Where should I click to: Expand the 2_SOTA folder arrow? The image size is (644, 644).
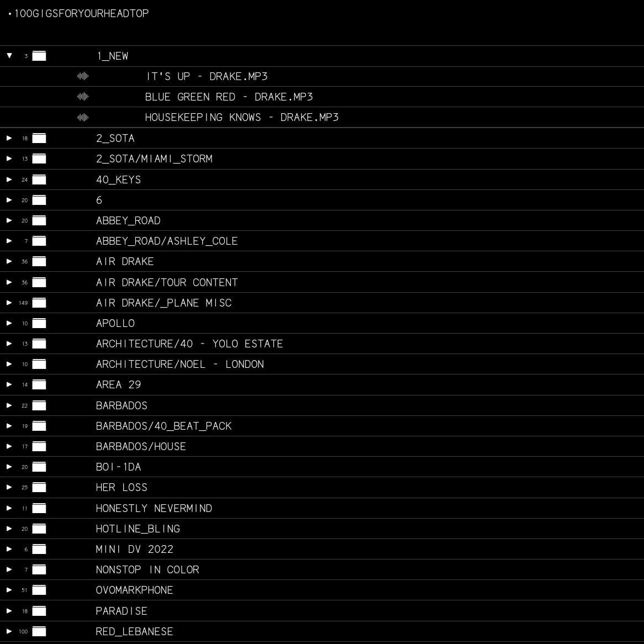[x=9, y=138]
